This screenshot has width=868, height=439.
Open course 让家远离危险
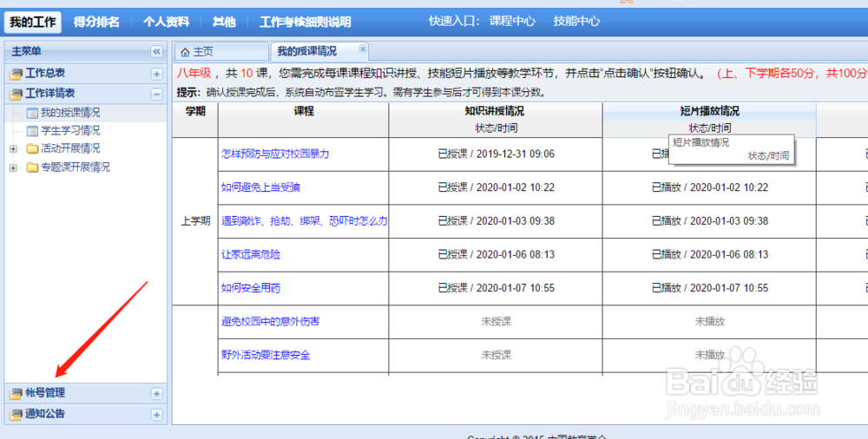coord(250,255)
